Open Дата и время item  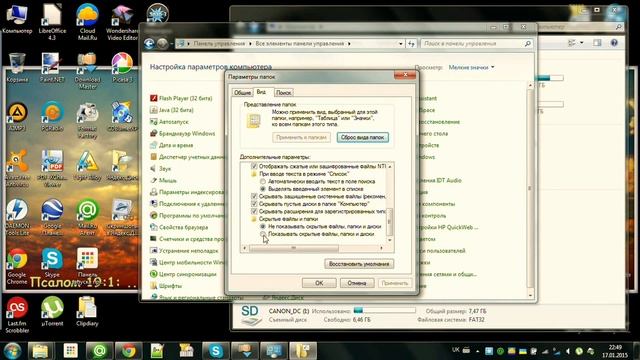pos(171,145)
